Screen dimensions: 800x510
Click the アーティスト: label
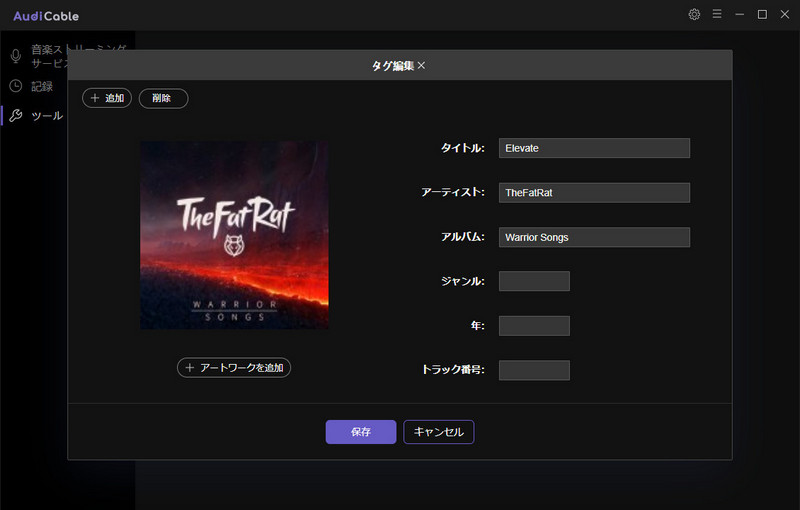(x=453, y=192)
